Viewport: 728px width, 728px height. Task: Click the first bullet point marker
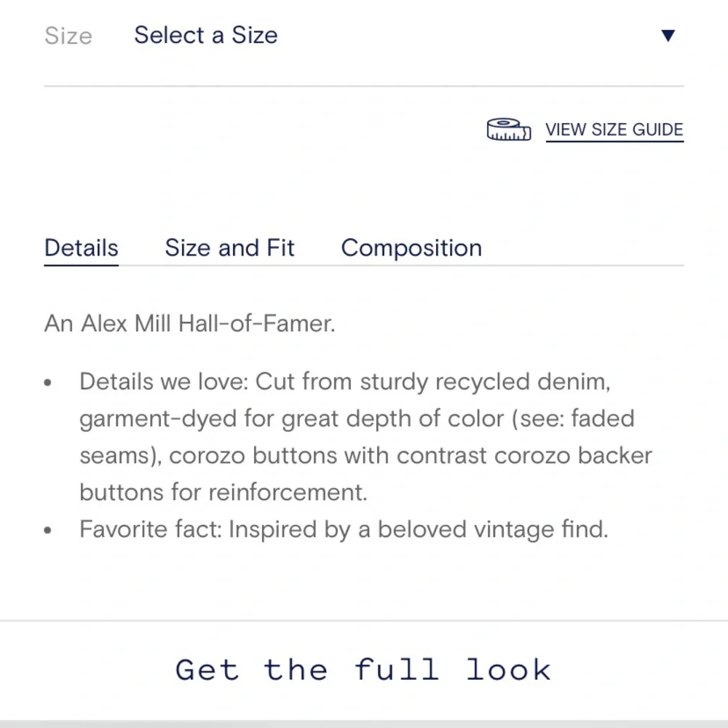[48, 383]
